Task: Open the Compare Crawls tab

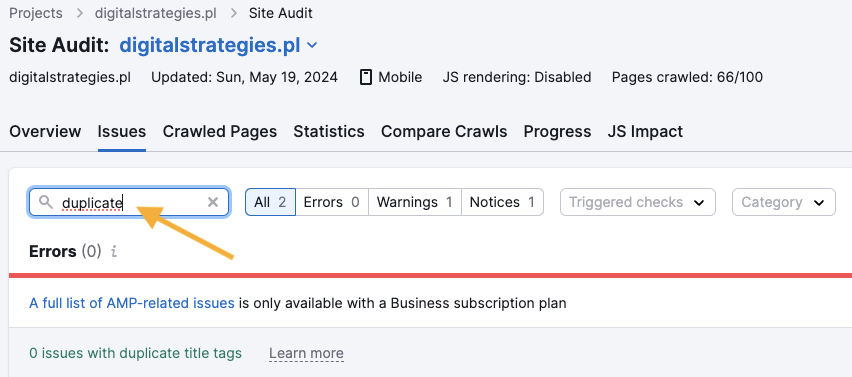Action: coord(444,131)
